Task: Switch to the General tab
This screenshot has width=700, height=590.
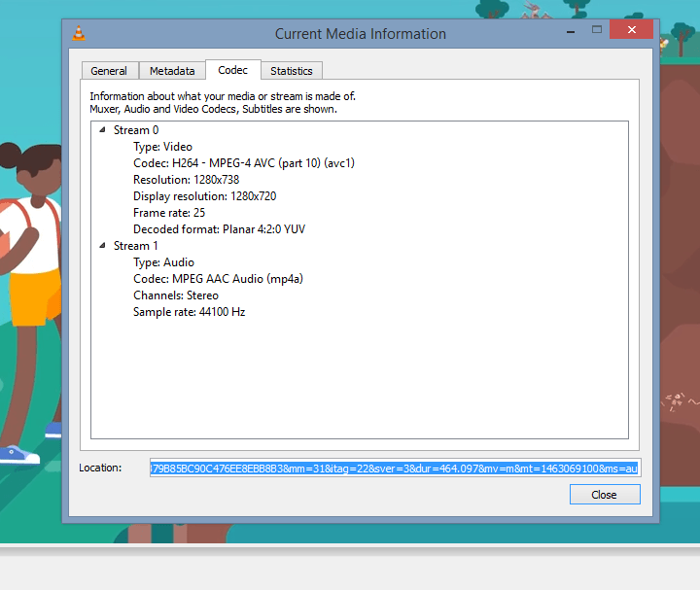Action: (109, 71)
